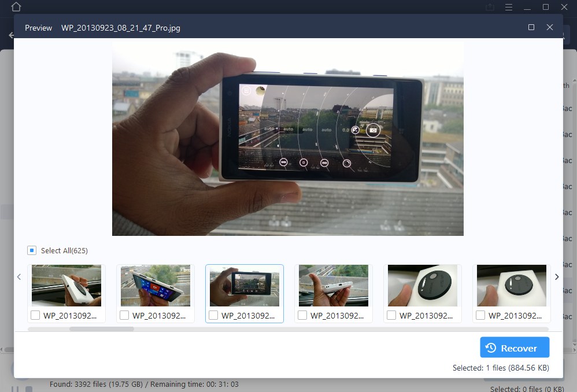This screenshot has width=577, height=392.
Task: Tick the checkbox of the highlighted third thumbnail
Action: click(x=213, y=315)
